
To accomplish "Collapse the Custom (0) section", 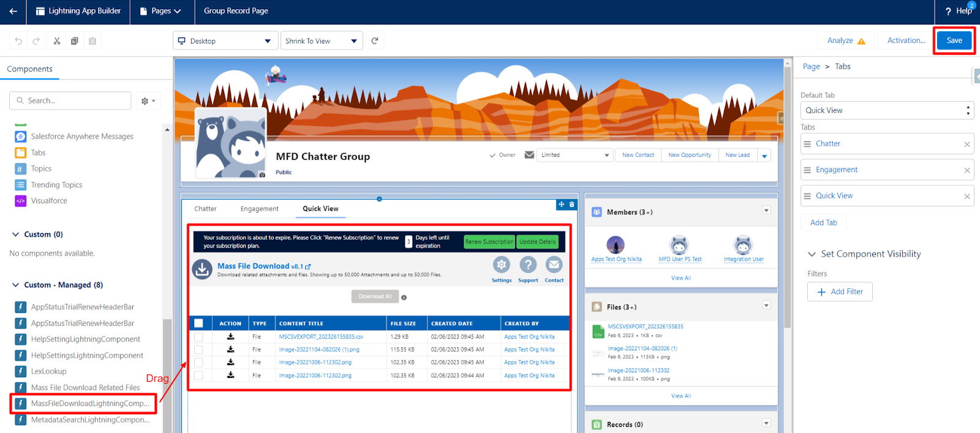I will coord(16,235).
